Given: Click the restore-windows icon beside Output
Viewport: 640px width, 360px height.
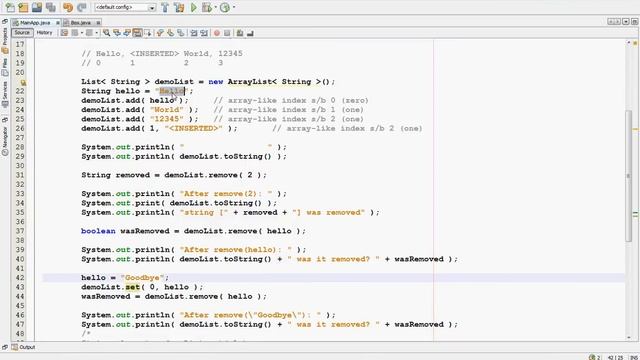Looking at the screenshot, I should coord(5,347).
